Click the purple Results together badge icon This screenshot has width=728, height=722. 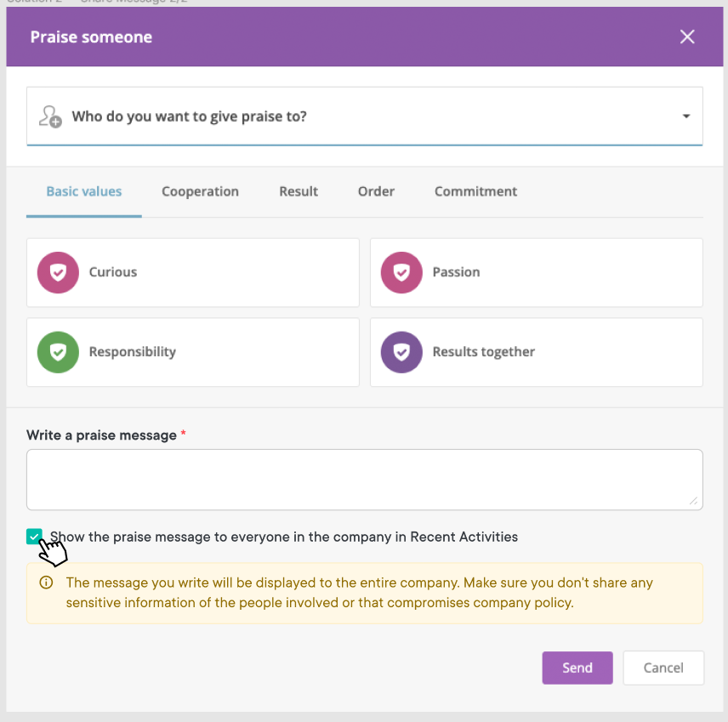click(401, 352)
